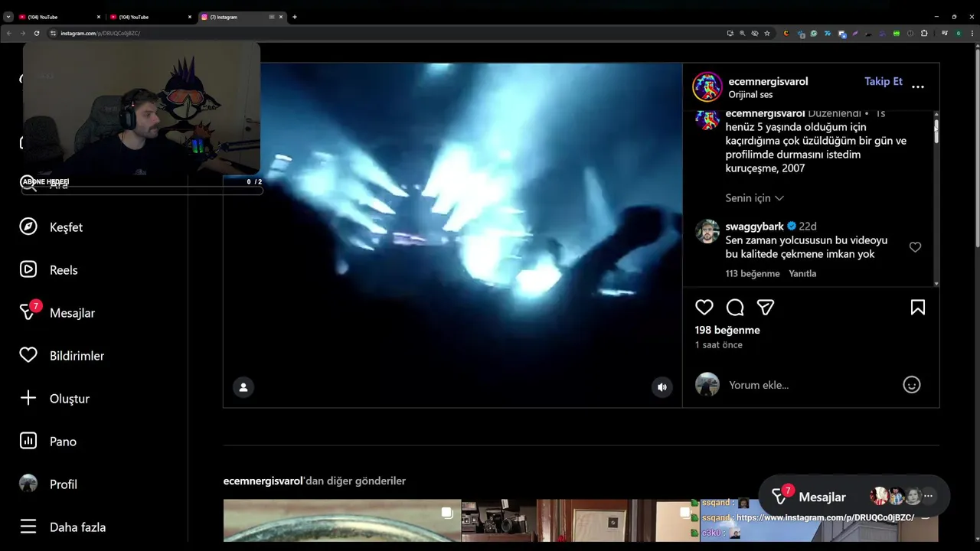The height and width of the screenshot is (551, 980).
Task: Open zoom magnifier icon in address bar
Action: pos(742,33)
